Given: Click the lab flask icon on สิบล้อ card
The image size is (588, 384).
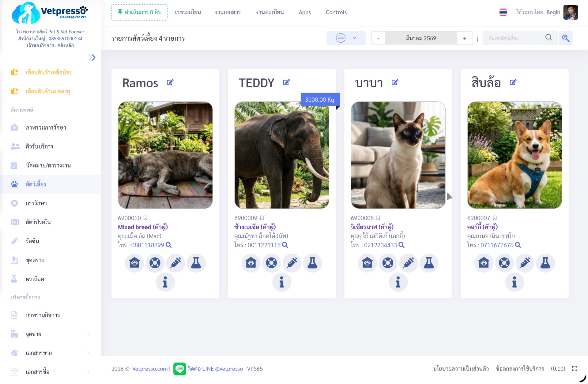Looking at the screenshot, I should coord(546,263).
